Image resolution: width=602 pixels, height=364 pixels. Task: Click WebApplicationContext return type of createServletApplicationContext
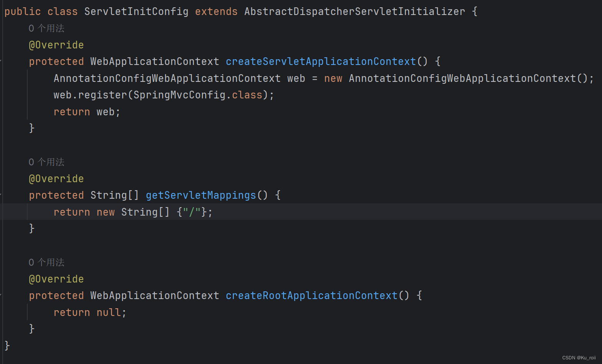click(x=155, y=61)
